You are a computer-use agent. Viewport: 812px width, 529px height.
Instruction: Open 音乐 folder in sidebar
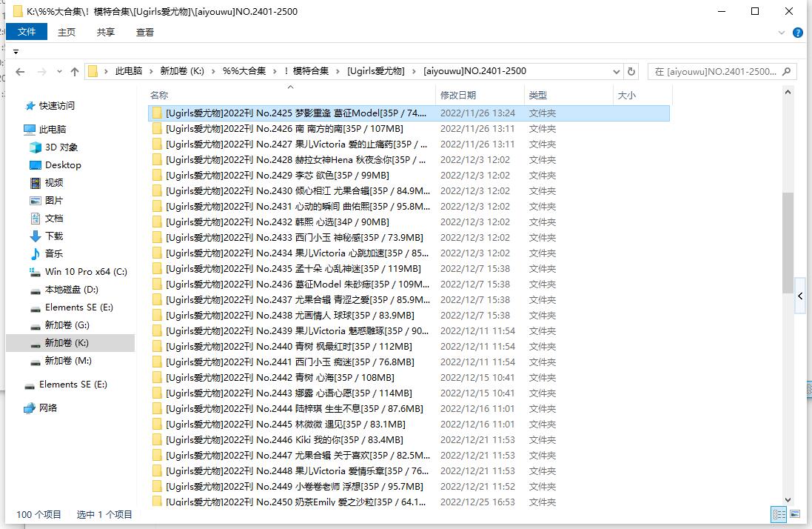(54, 253)
